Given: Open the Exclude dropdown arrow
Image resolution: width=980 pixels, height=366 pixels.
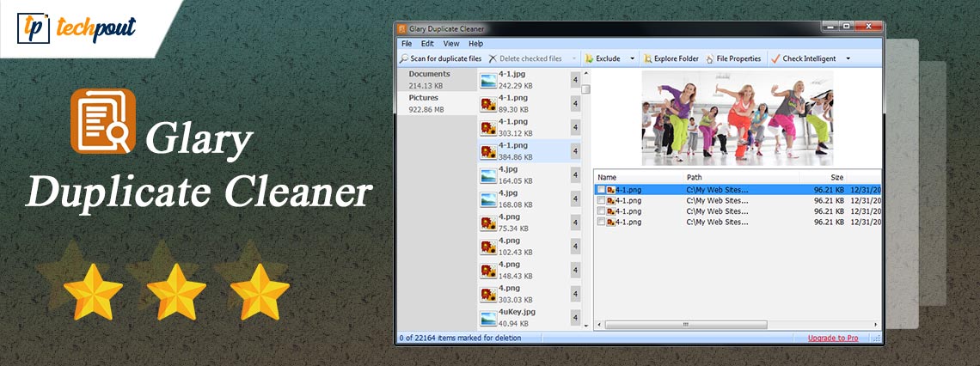Looking at the screenshot, I should tap(633, 59).
